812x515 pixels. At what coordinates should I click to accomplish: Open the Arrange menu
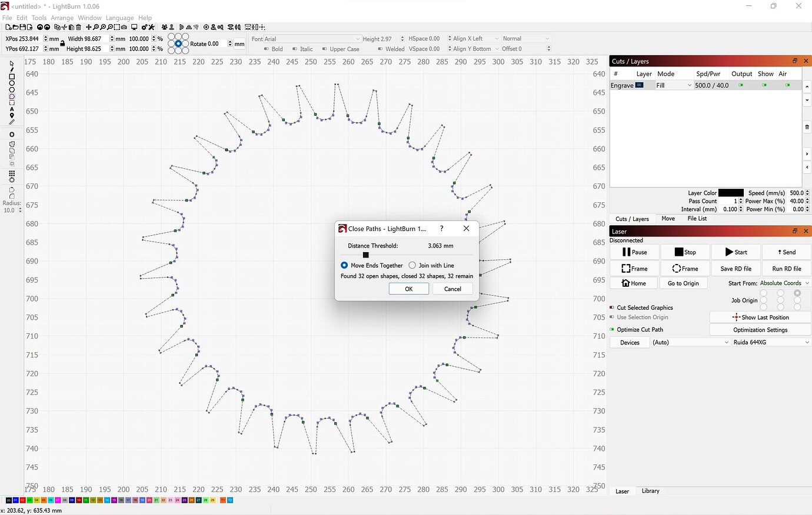click(x=62, y=18)
